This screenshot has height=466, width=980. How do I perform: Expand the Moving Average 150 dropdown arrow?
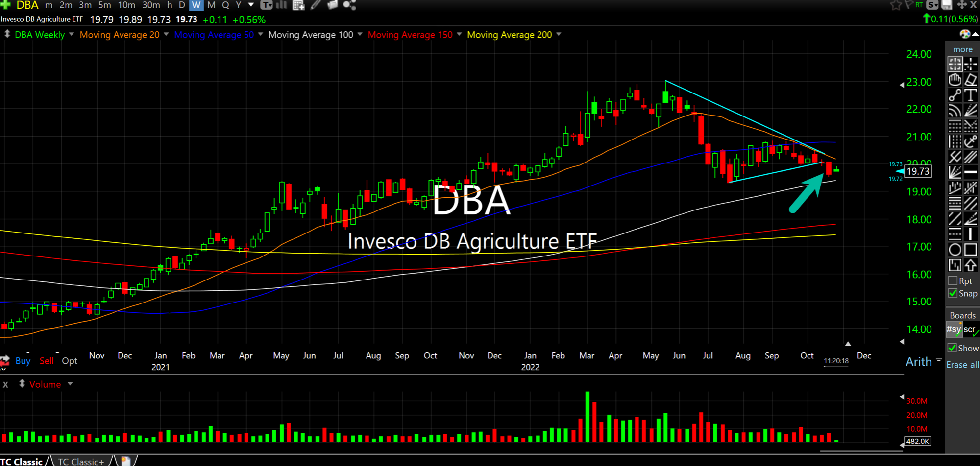pyautogui.click(x=459, y=34)
